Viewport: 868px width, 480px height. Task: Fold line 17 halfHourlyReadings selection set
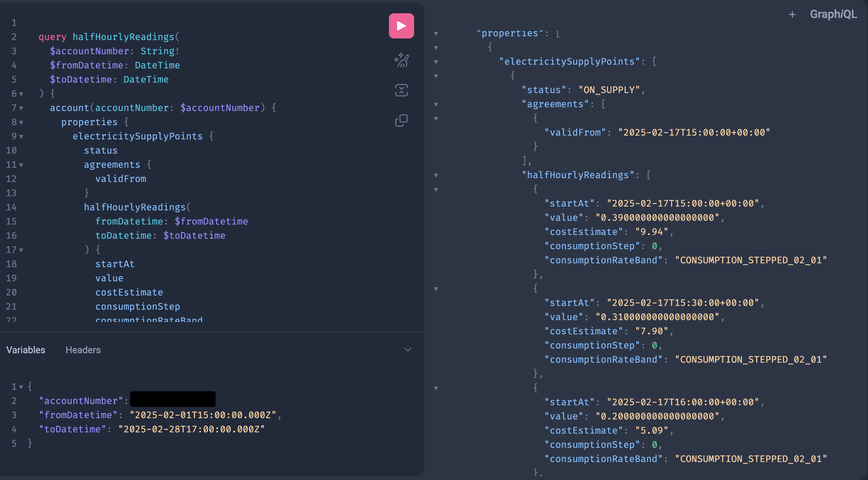pos(21,250)
